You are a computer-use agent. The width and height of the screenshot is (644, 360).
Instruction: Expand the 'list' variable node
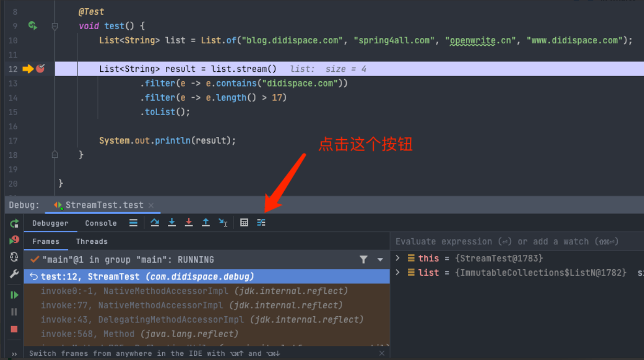pyautogui.click(x=398, y=272)
